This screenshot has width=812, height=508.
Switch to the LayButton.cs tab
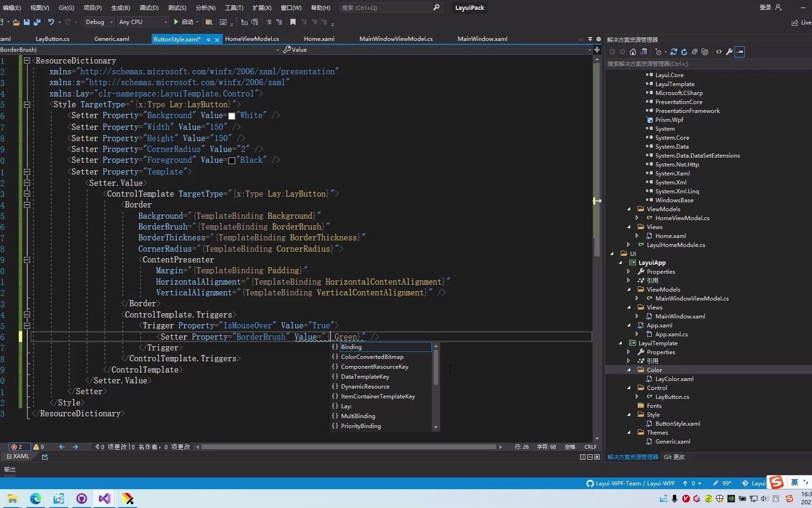(x=53, y=39)
